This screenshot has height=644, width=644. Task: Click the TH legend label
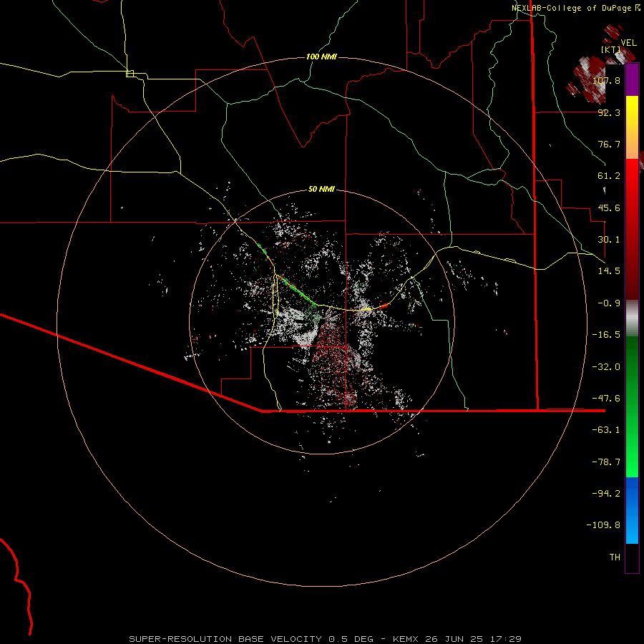click(x=615, y=557)
